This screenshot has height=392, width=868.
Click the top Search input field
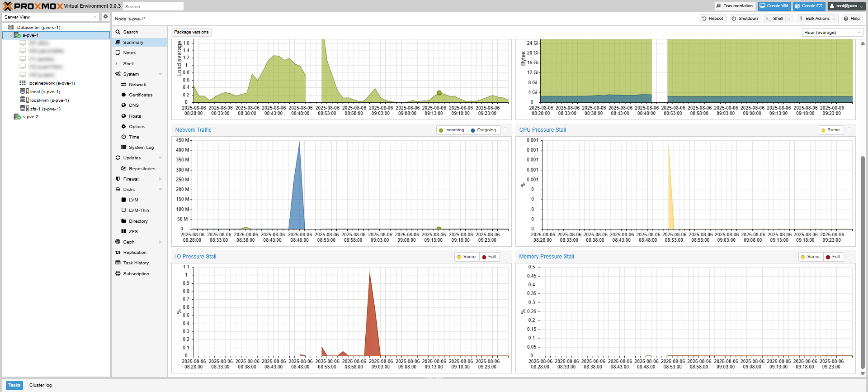coord(153,6)
